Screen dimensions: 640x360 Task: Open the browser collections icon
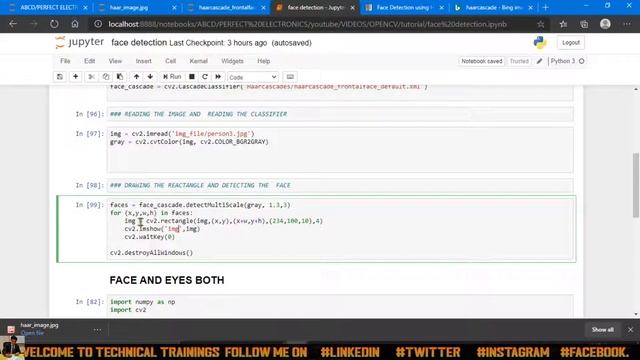pyautogui.click(x=584, y=24)
